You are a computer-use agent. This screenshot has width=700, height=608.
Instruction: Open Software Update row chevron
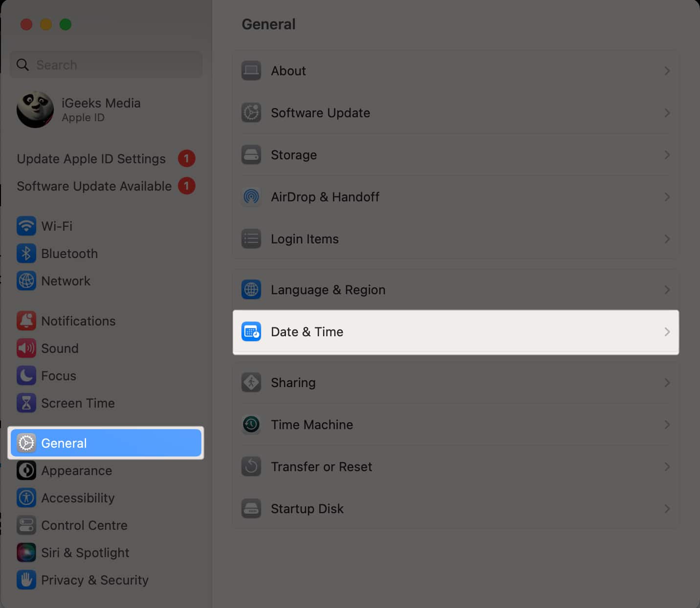[667, 113]
